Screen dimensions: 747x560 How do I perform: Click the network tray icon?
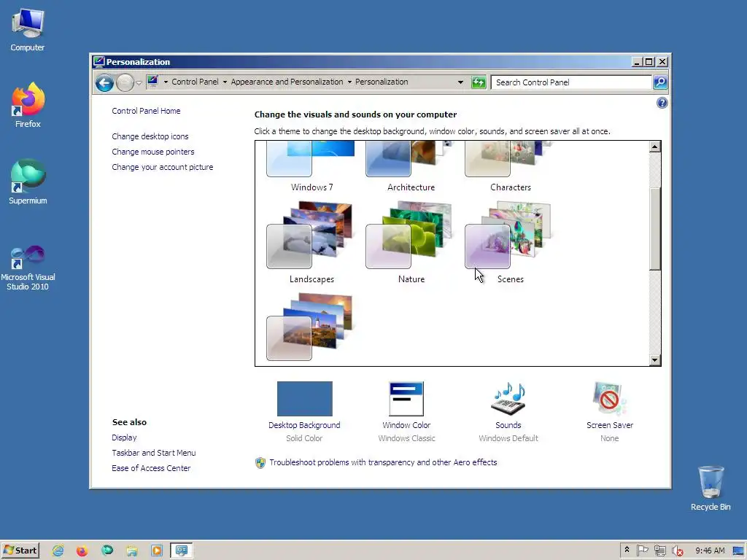pyautogui.click(x=659, y=551)
